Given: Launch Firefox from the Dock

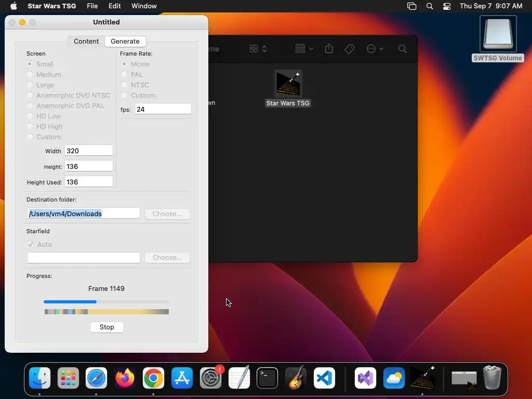Looking at the screenshot, I should tap(125, 378).
